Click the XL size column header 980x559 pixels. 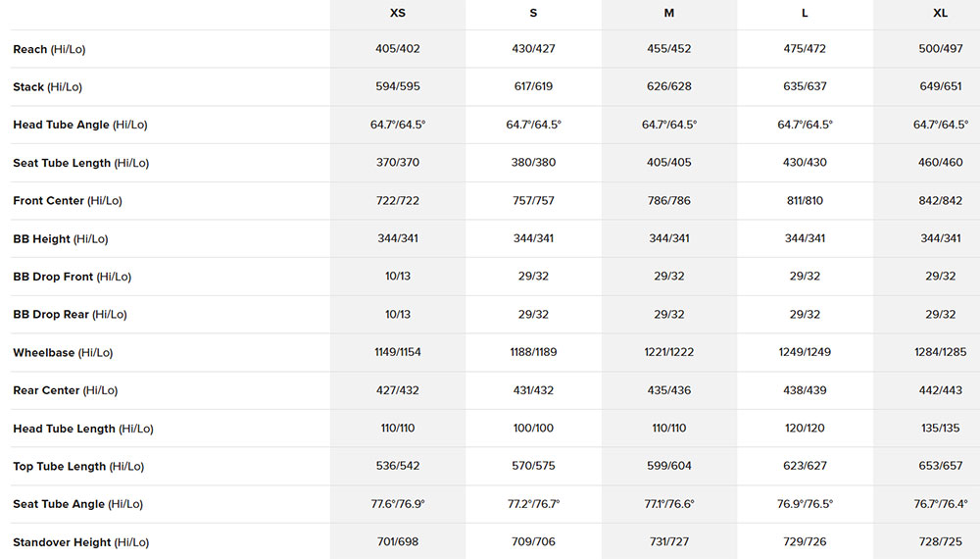pyautogui.click(x=940, y=13)
